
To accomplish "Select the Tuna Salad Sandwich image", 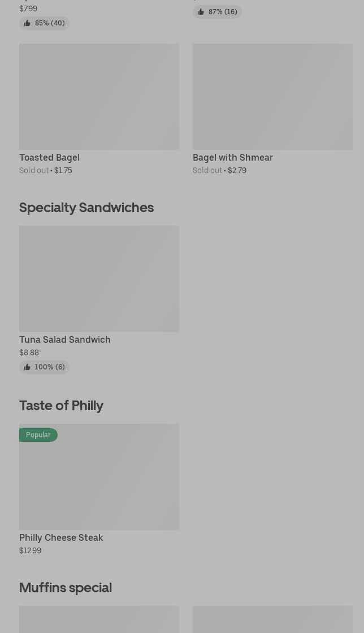I will 99,279.
